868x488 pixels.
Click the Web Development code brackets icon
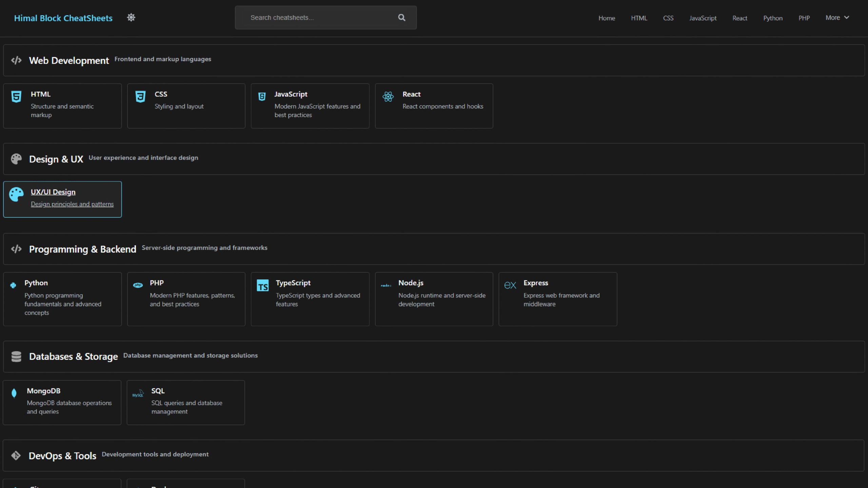point(16,60)
